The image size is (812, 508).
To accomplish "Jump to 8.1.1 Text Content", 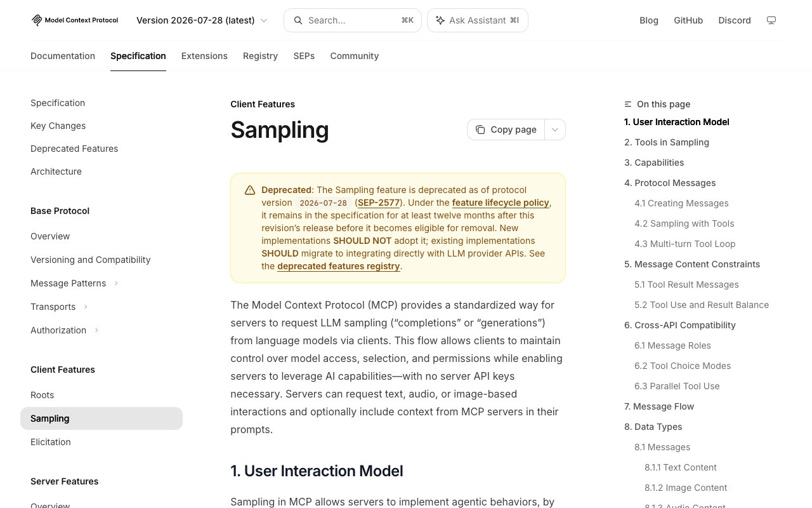I will point(681,467).
